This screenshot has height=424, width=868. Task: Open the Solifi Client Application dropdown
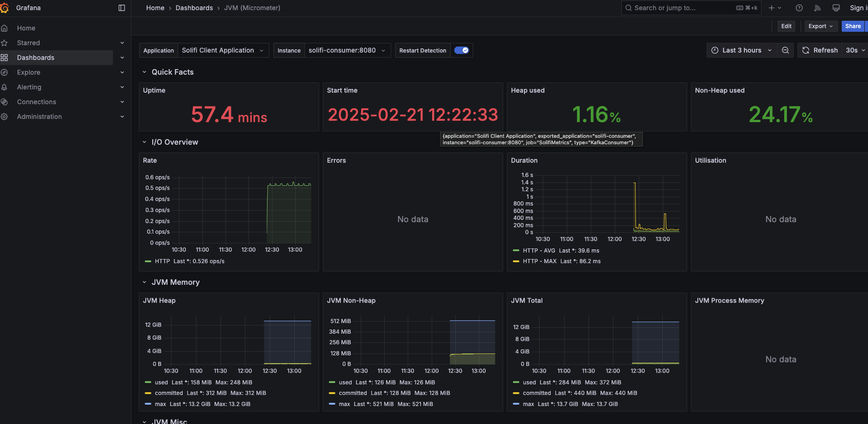tap(223, 50)
